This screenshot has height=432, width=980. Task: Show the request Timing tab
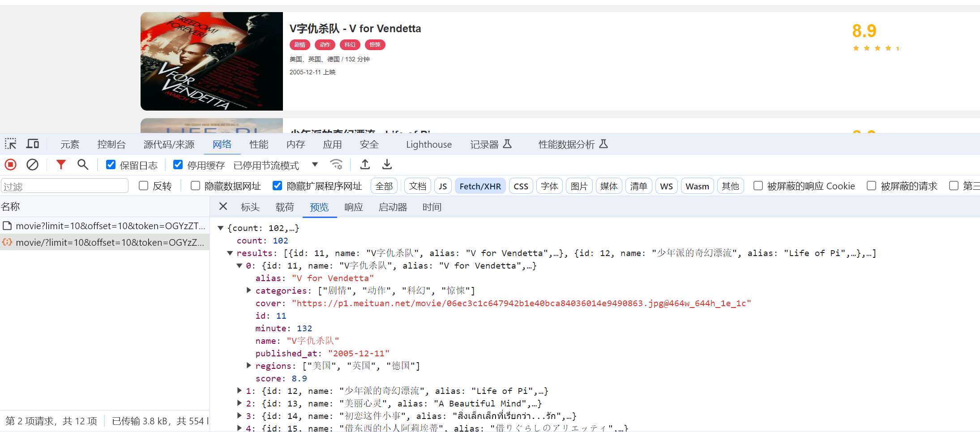click(432, 207)
